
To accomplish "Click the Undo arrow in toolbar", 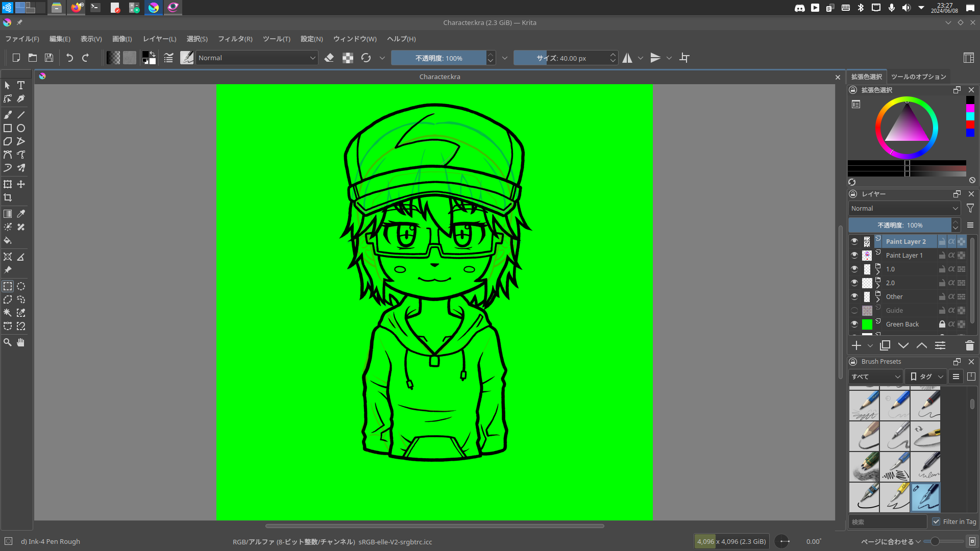I will (69, 58).
